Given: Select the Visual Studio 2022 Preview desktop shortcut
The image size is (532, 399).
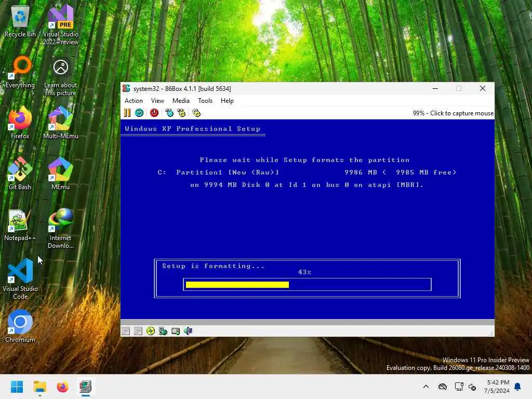Looking at the screenshot, I should [x=61, y=25].
